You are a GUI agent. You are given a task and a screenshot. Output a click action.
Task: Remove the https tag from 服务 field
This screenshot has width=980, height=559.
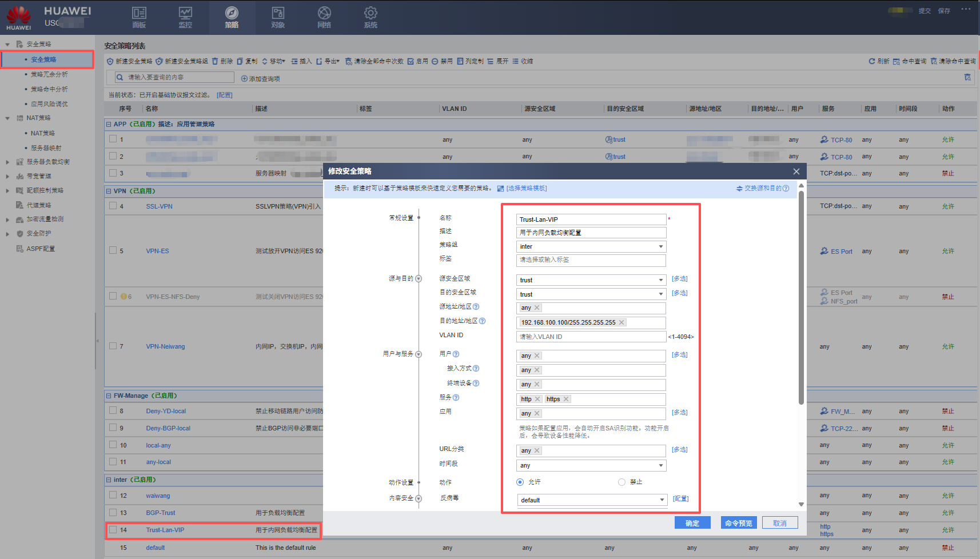(x=566, y=399)
